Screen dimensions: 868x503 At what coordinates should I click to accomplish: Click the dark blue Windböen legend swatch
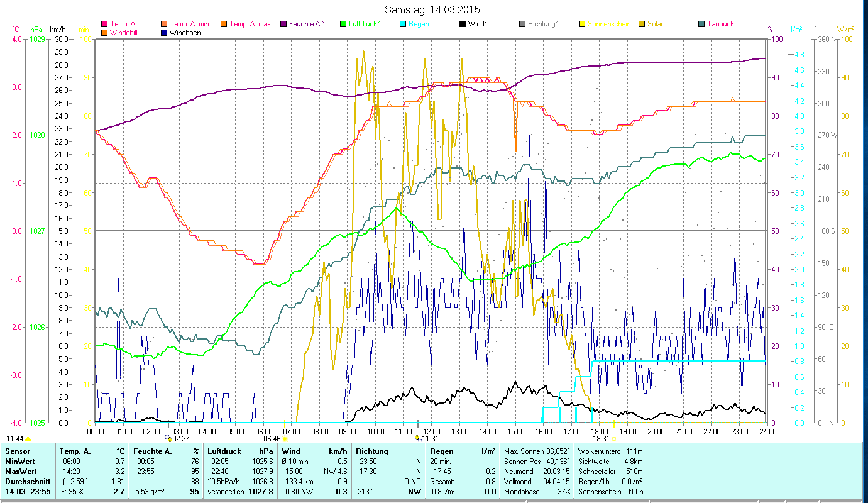click(x=164, y=33)
